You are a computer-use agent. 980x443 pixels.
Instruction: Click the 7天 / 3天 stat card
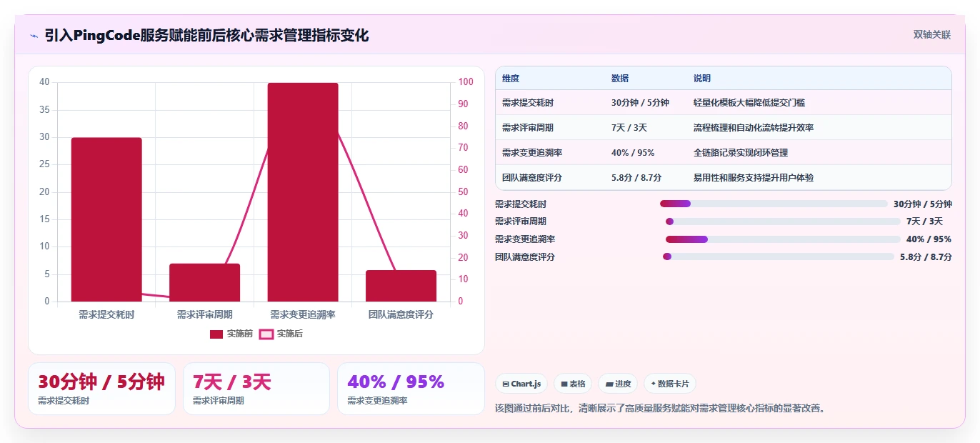[256, 389]
